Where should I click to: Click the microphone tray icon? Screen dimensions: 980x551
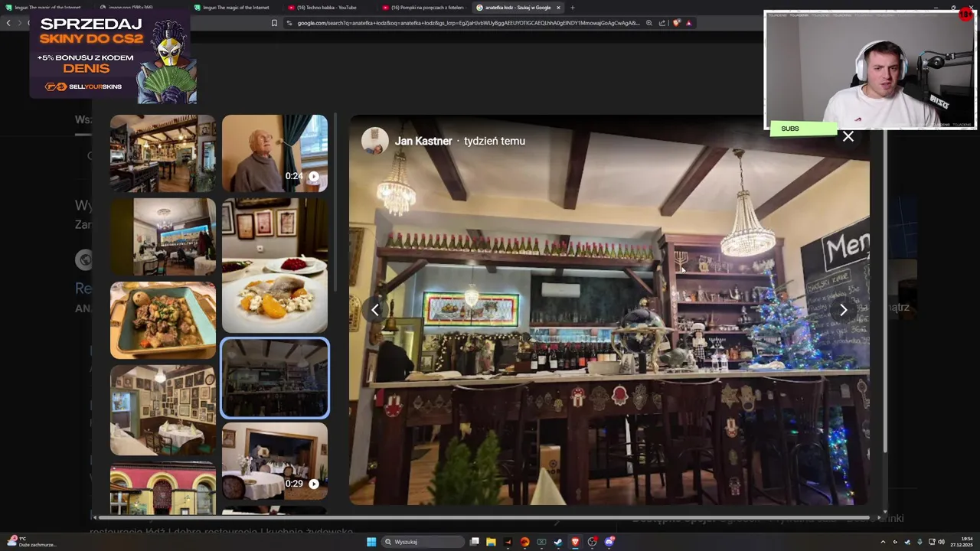coord(920,542)
